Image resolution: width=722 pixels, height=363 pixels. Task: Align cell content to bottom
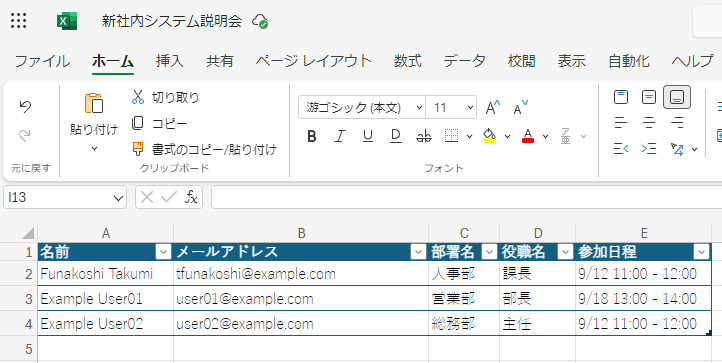click(x=677, y=97)
